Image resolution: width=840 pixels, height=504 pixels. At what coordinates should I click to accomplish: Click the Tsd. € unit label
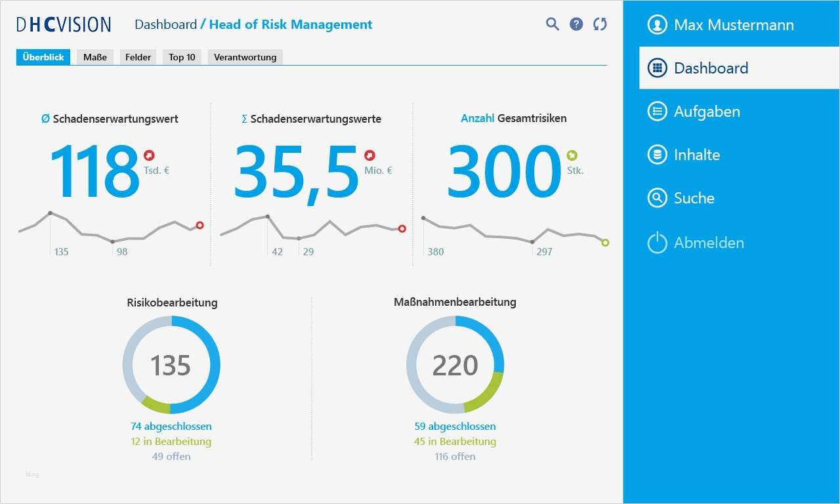point(157,171)
